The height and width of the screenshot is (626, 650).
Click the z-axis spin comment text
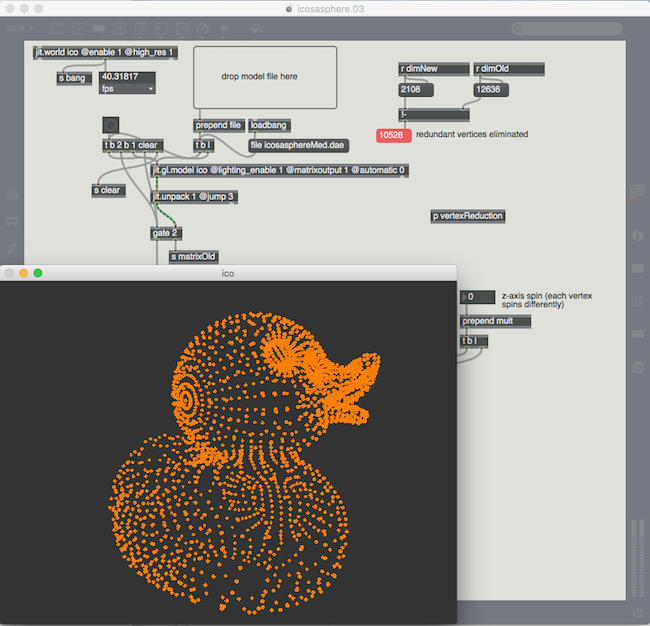click(x=546, y=300)
